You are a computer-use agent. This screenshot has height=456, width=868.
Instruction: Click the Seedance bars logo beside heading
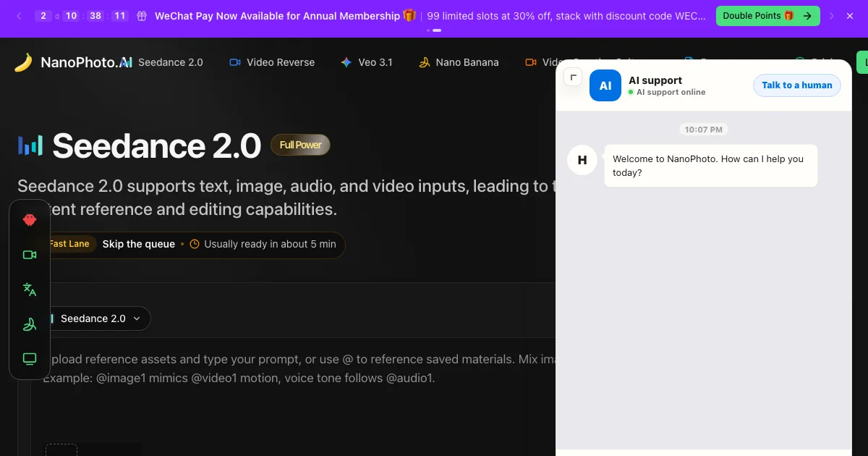[30, 145]
